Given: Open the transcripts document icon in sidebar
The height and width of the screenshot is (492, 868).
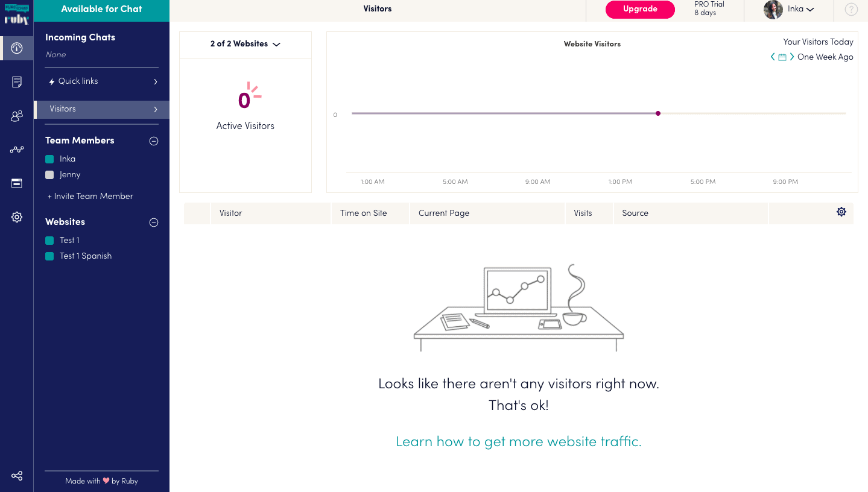Looking at the screenshot, I should point(17,82).
